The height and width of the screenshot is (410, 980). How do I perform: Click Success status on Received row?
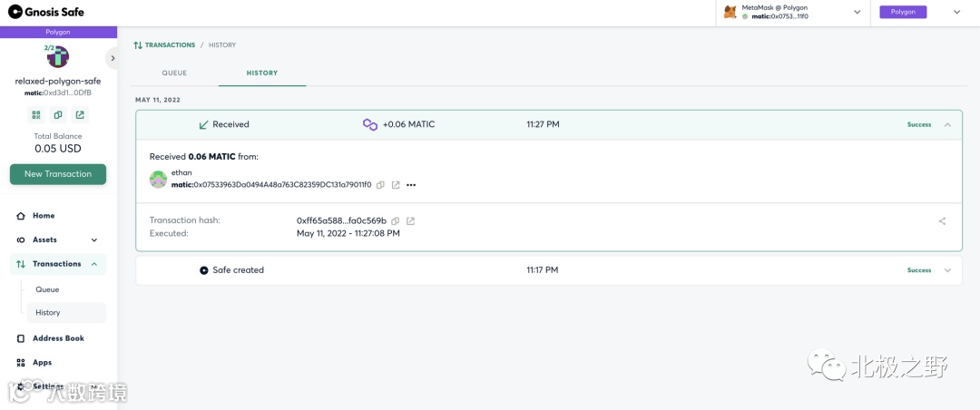(x=918, y=124)
